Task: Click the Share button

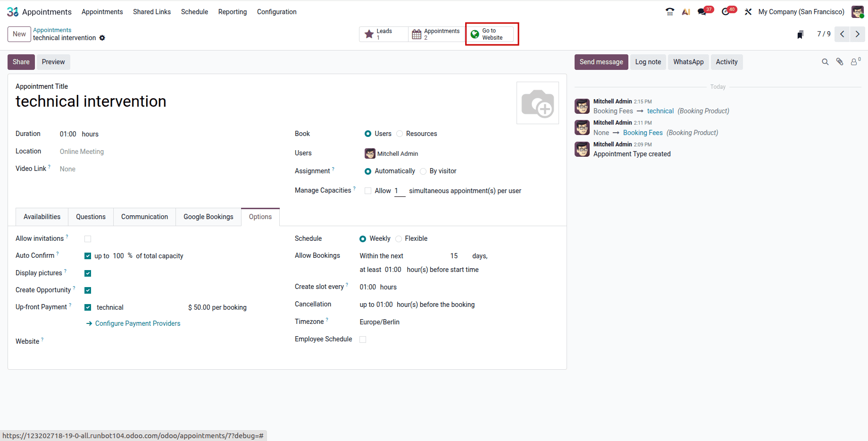Action: [x=21, y=62]
